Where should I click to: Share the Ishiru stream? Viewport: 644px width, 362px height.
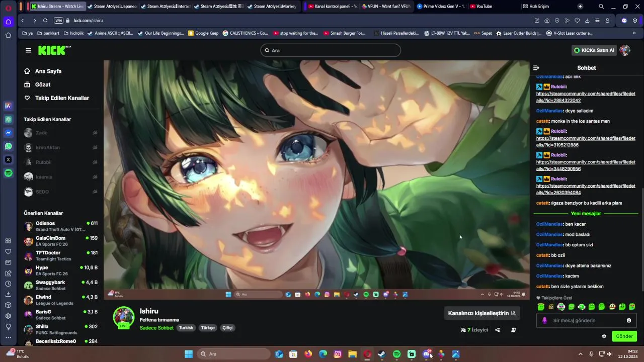(x=498, y=330)
